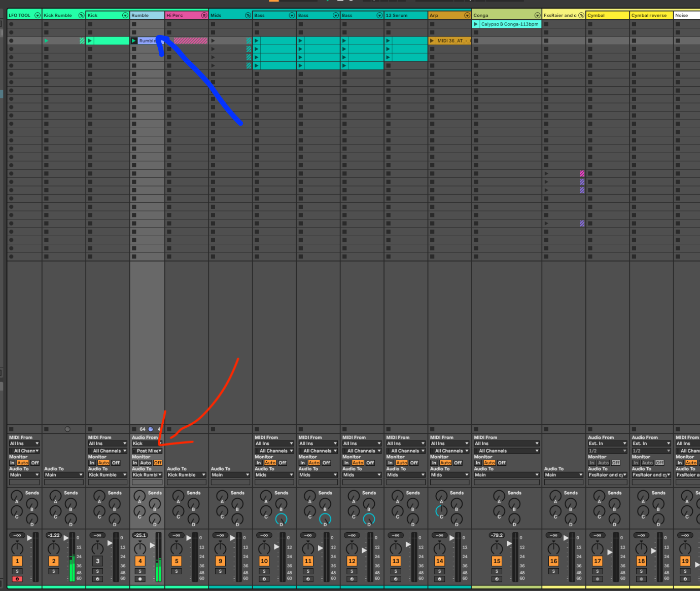Viewport: 700px width, 591px height.
Task: Click the Off monitor button on Kick track
Action: point(116,463)
